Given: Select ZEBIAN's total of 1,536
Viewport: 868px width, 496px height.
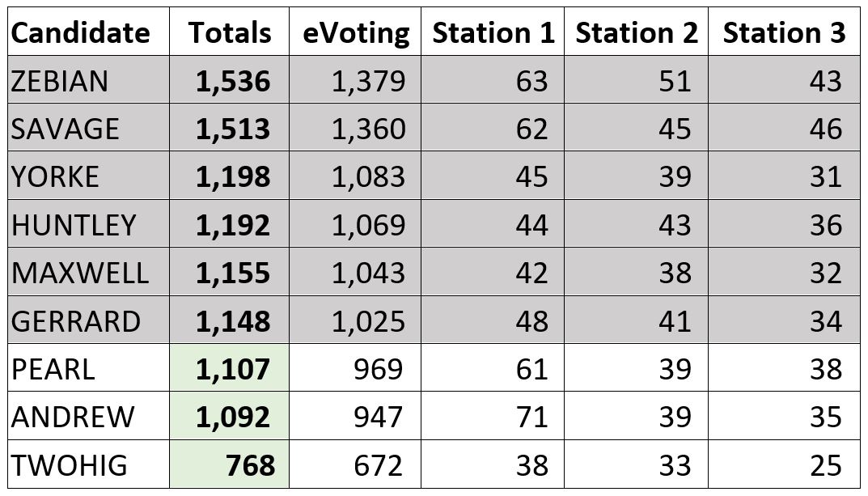Looking at the screenshot, I should pos(229,80).
